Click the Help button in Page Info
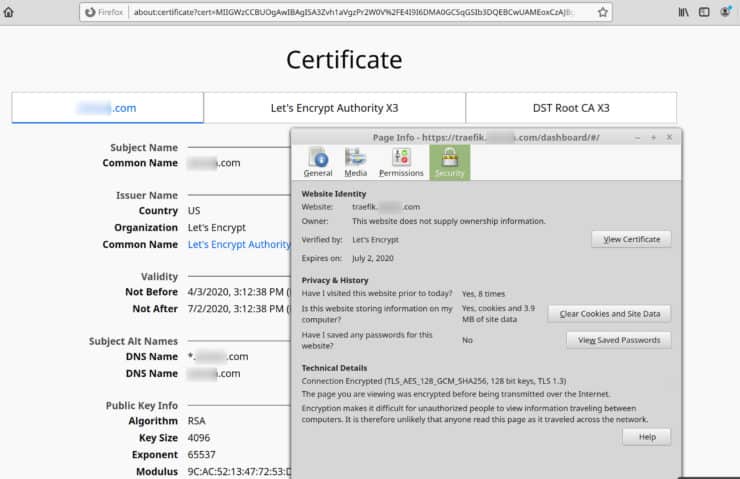 click(646, 437)
